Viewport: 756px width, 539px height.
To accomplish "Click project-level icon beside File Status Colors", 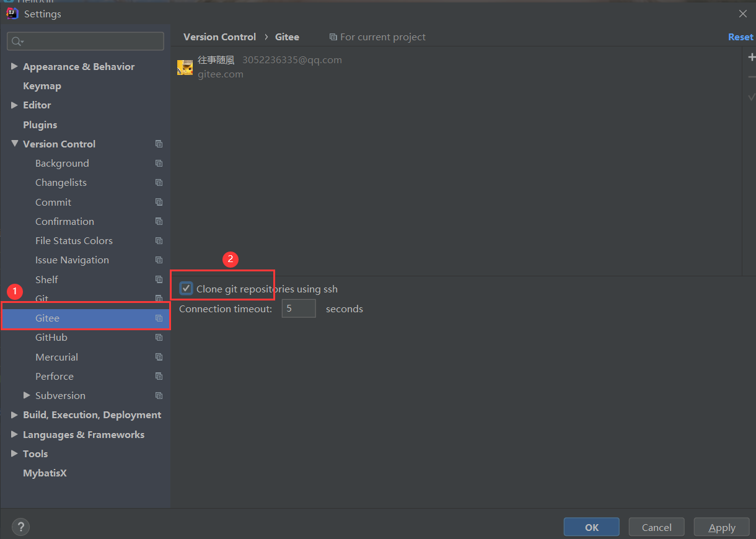I will pos(159,240).
